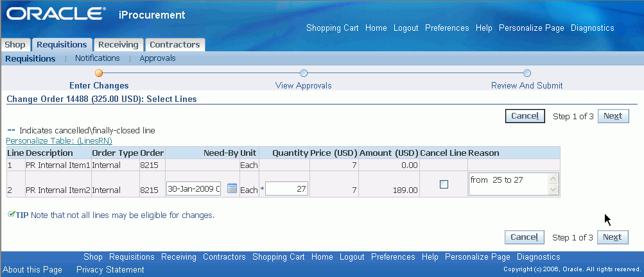Select the Requisitions subtab
The height and width of the screenshot is (277, 644).
tap(30, 59)
